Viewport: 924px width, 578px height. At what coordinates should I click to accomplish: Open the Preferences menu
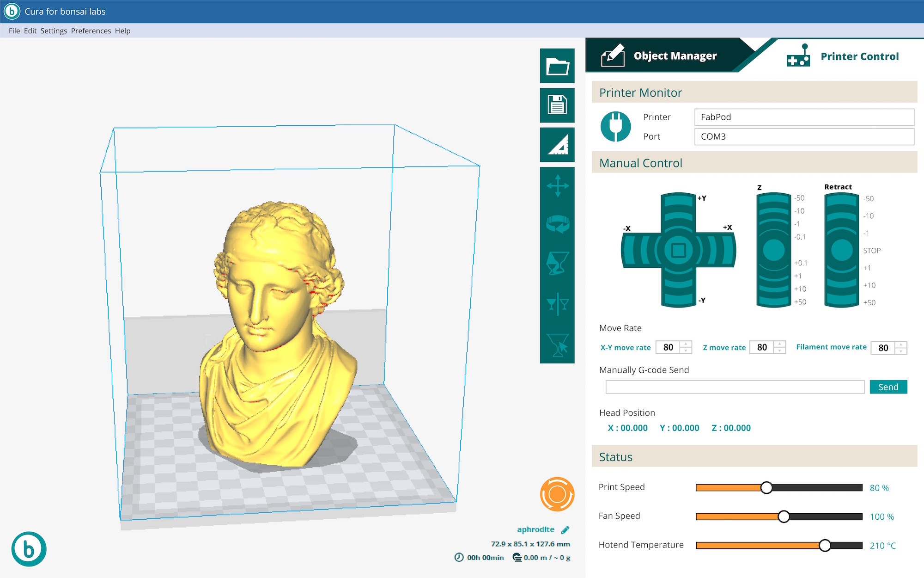[x=91, y=31]
